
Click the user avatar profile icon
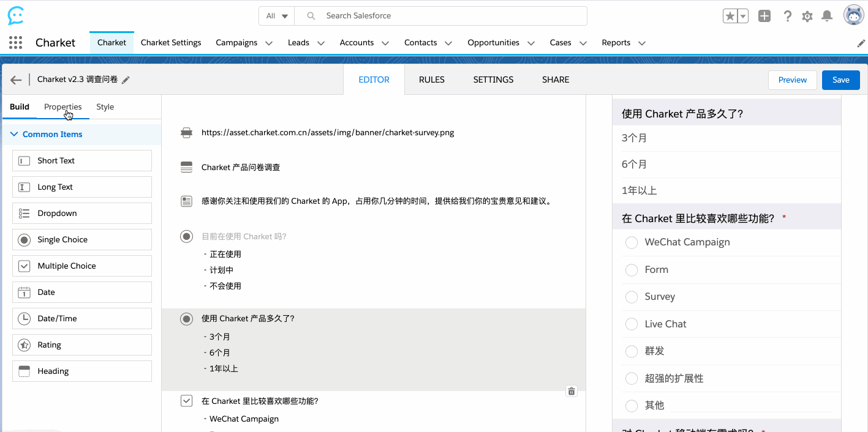(853, 16)
